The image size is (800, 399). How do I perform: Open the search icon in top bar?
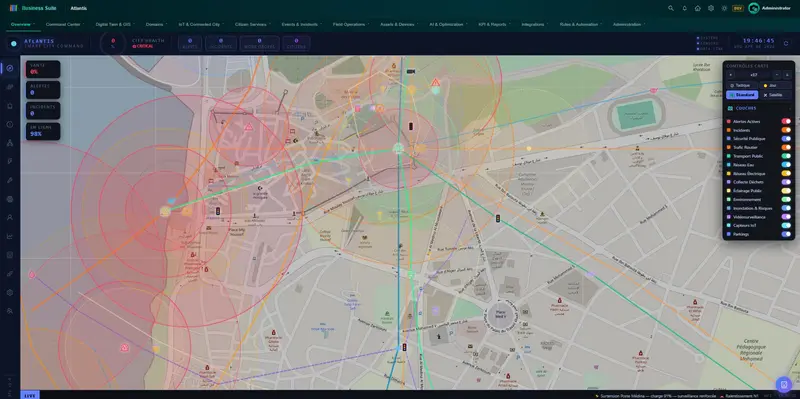coord(671,8)
